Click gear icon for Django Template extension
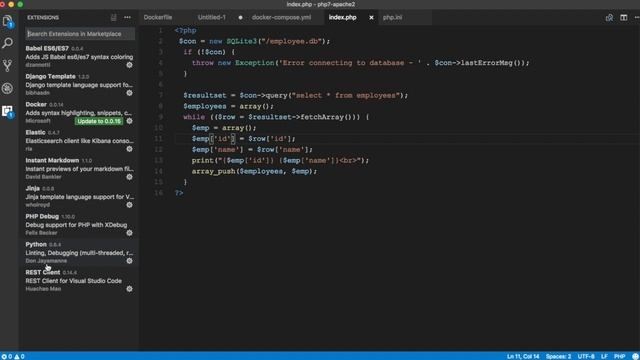Image resolution: width=640 pixels, height=360 pixels. (x=129, y=93)
